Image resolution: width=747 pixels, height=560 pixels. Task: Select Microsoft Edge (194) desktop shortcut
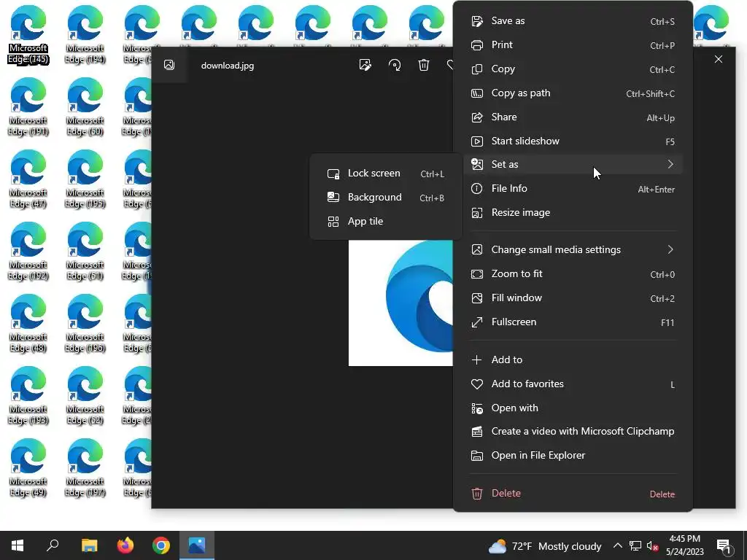(x=85, y=34)
